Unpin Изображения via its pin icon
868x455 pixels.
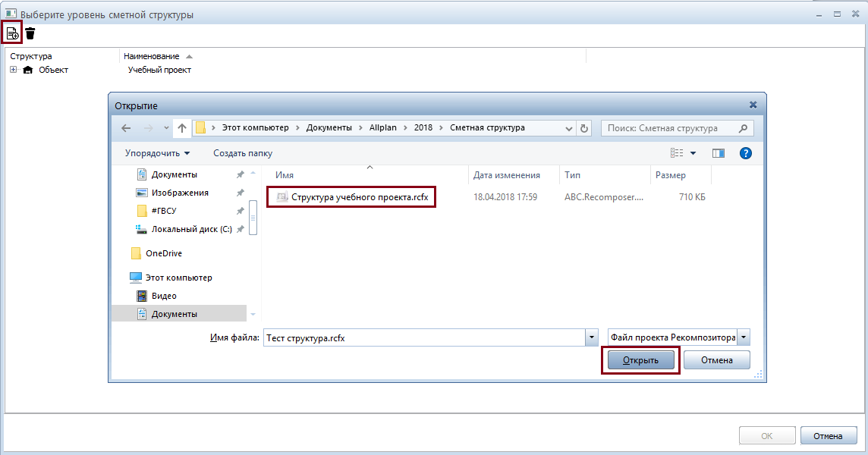[241, 193]
